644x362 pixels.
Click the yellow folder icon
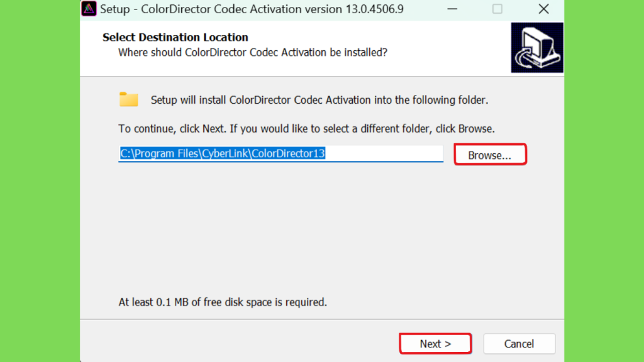click(x=128, y=99)
